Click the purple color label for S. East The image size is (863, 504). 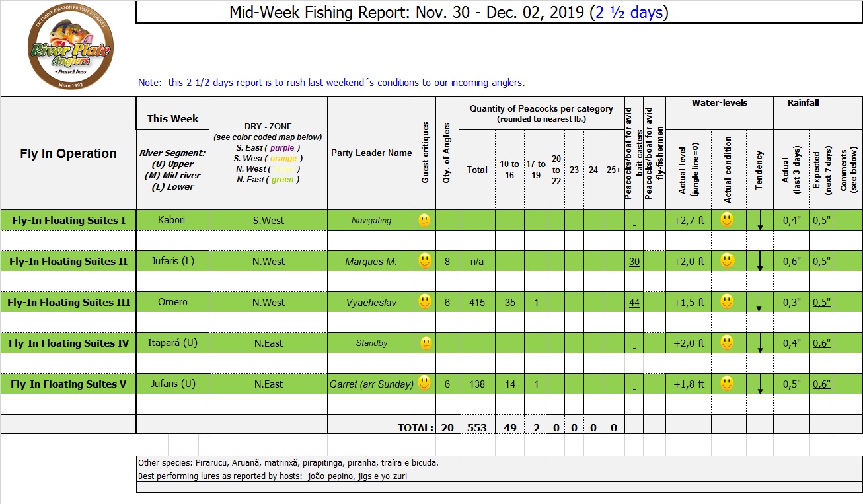pyautogui.click(x=282, y=148)
